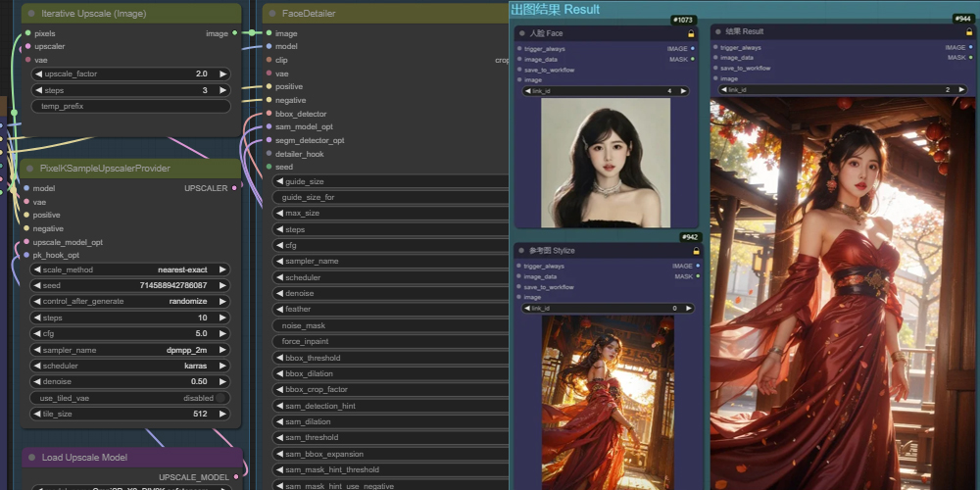Click the #944 node ID badge
The height and width of the screenshot is (490, 980).
click(x=965, y=19)
